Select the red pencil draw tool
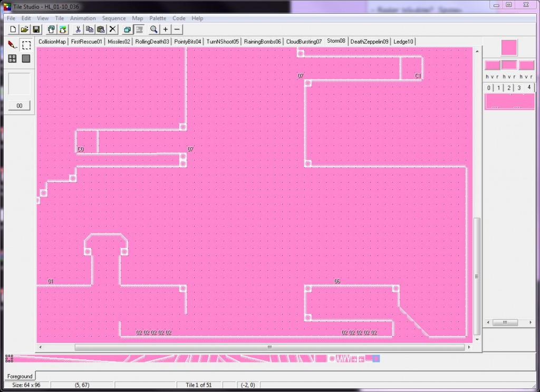Screen dimensions: 540x392 click(13, 45)
